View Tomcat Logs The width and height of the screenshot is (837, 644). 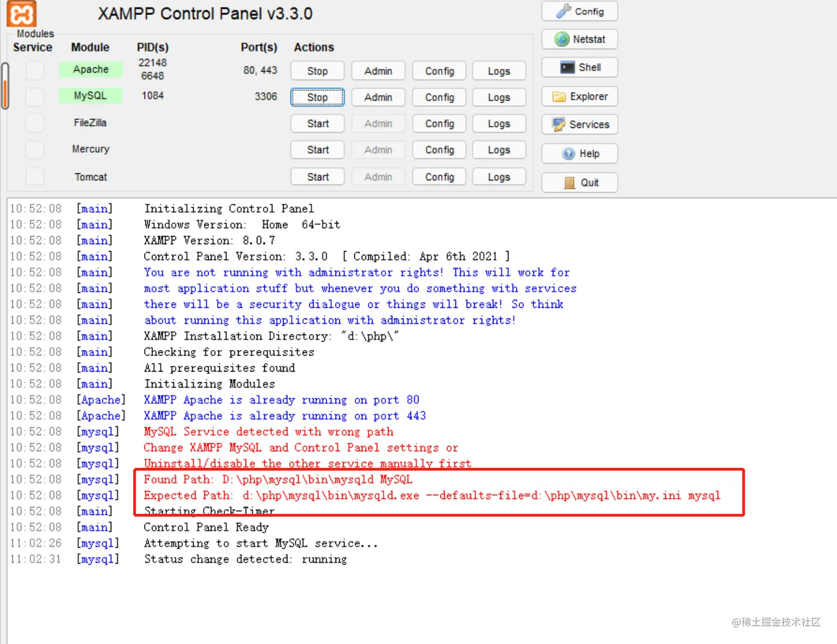pyautogui.click(x=499, y=177)
